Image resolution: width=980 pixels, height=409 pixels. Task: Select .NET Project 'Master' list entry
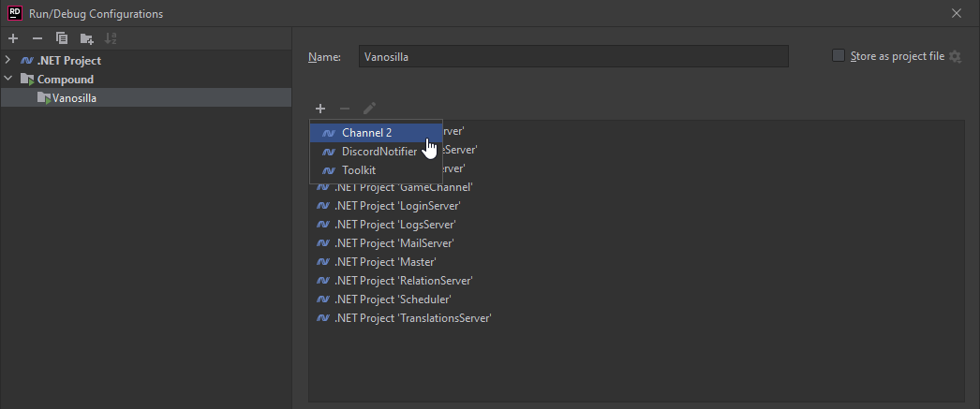tap(385, 262)
